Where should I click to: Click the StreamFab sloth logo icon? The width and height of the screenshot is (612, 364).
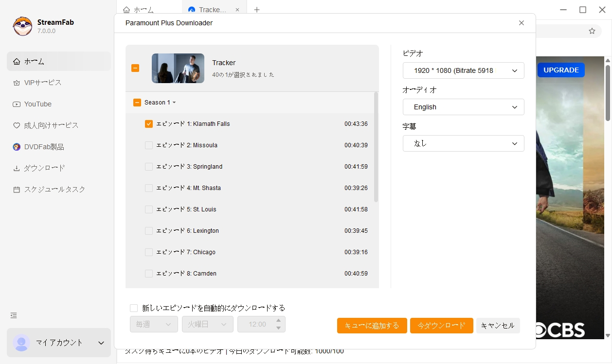click(x=22, y=26)
